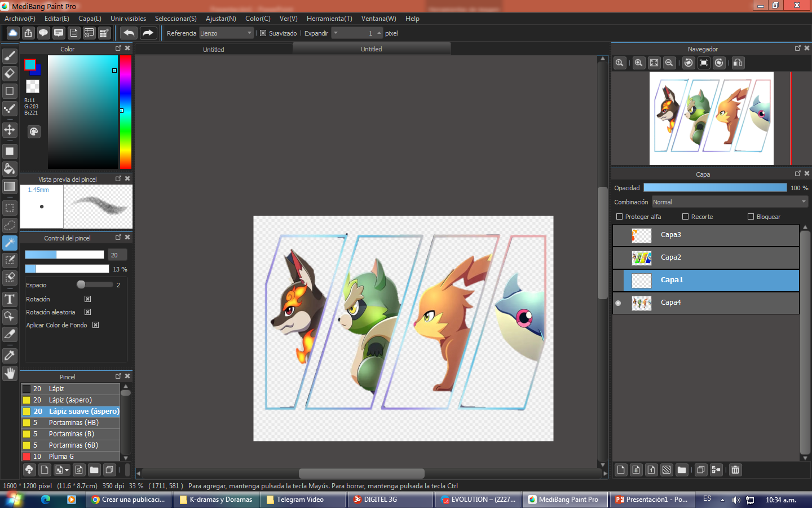Adjust the Espacio spacing slider
This screenshot has width=812, height=508.
click(x=95, y=284)
